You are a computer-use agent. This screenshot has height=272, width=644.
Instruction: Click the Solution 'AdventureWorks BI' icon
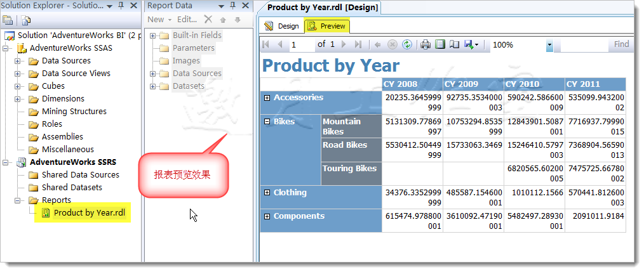pos(10,36)
